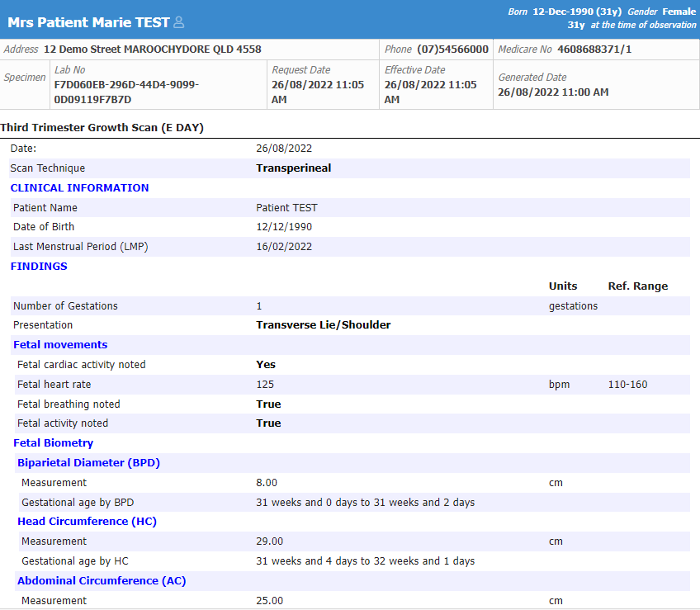Select Scan Technique value 'Transperineal'
This screenshot has height=610, width=700.
point(294,168)
